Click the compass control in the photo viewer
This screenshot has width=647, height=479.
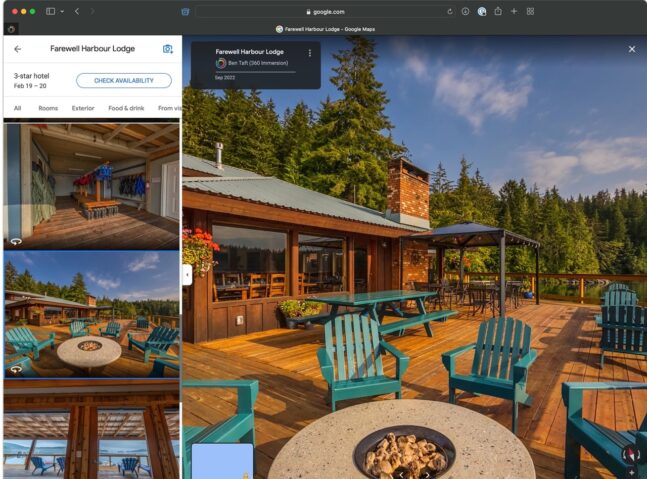(x=631, y=454)
